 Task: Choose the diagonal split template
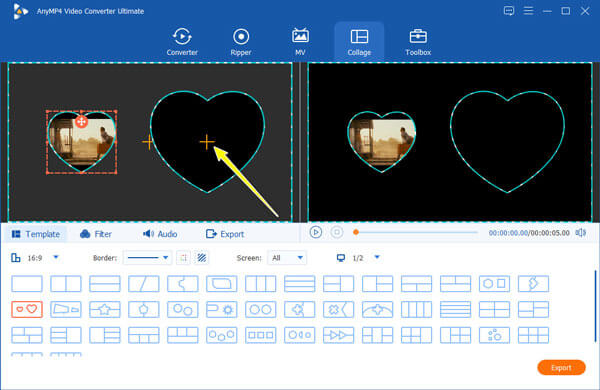click(x=144, y=284)
